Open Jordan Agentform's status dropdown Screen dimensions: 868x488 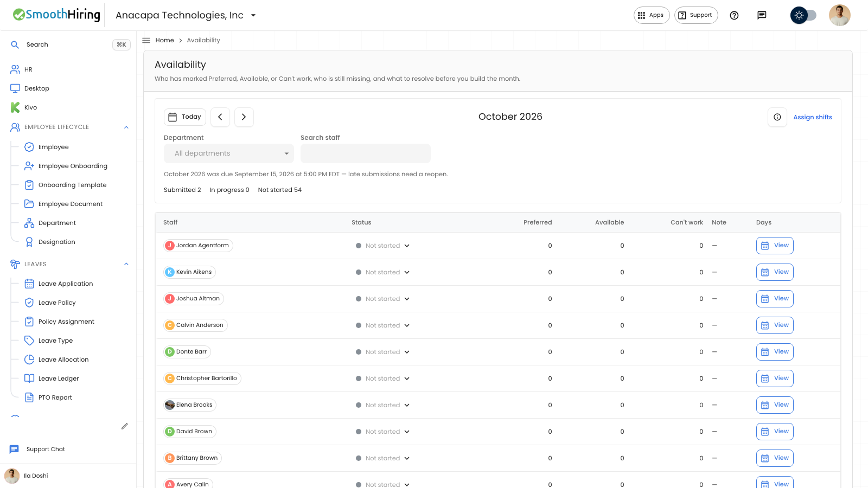383,246
